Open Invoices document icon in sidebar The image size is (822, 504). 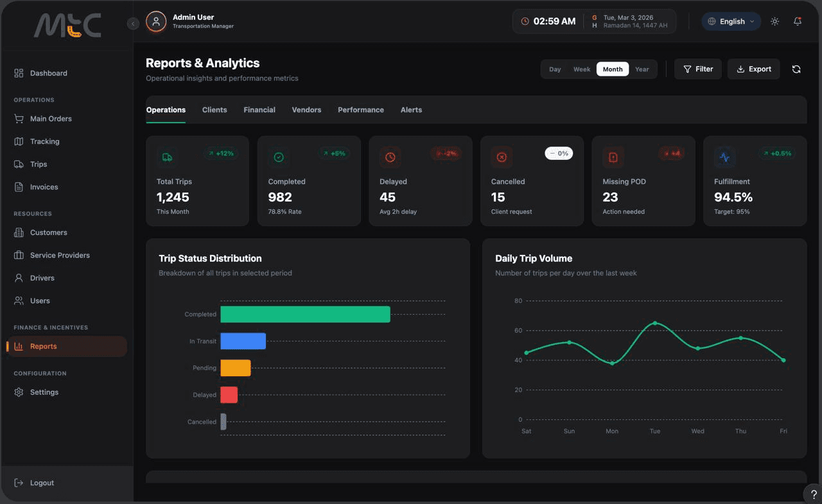tap(19, 187)
